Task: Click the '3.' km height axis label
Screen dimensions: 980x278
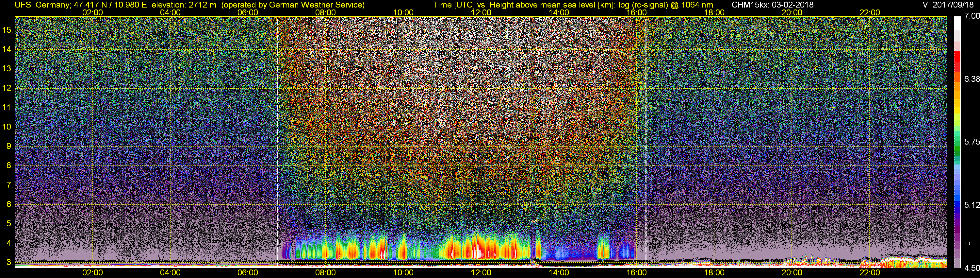Action: pos(9,262)
